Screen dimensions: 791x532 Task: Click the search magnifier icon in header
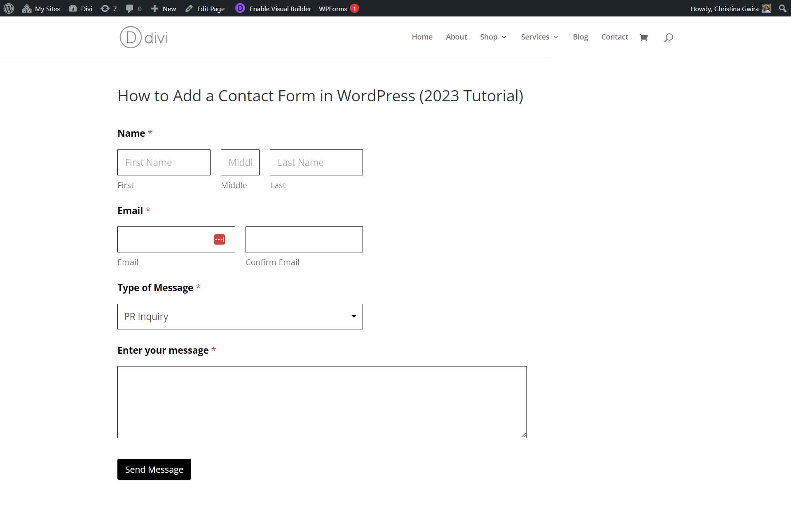click(669, 37)
